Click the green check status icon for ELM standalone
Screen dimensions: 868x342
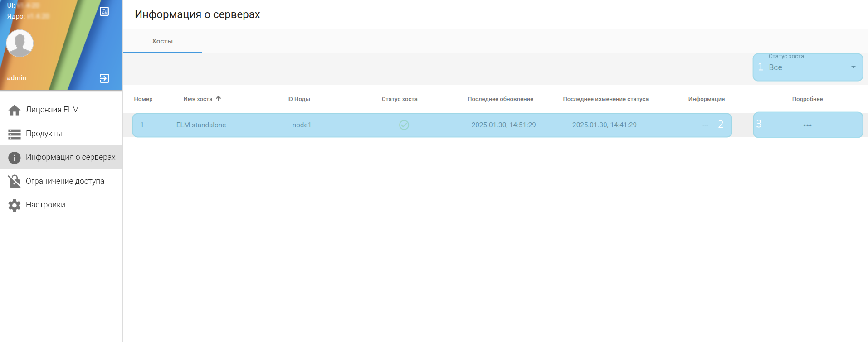coord(404,125)
